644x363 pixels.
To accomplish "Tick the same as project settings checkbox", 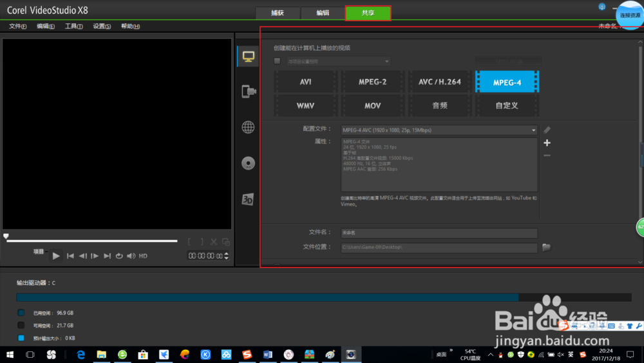I will tap(277, 61).
